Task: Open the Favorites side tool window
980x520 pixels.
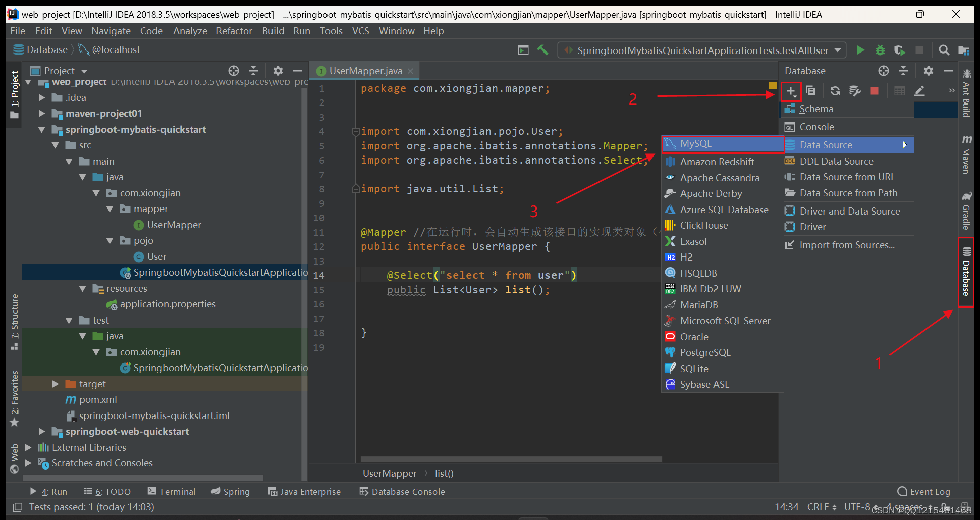Action: coord(15,399)
